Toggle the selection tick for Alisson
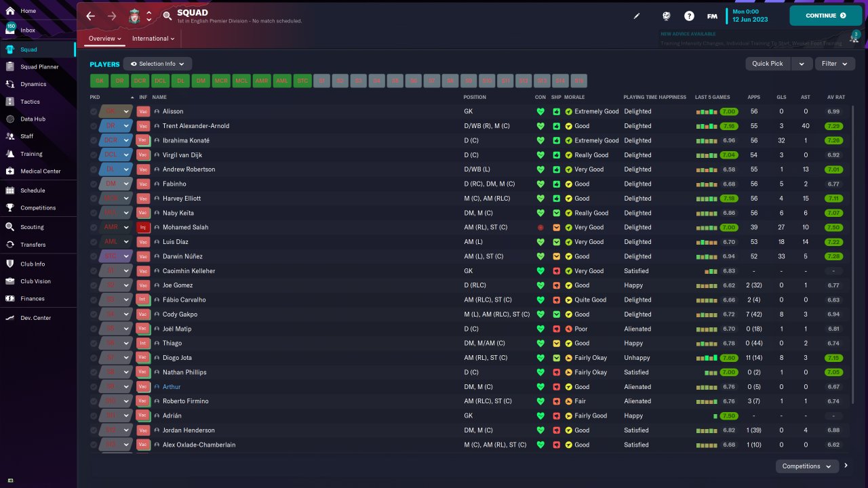The width and height of the screenshot is (868, 488). (x=94, y=111)
